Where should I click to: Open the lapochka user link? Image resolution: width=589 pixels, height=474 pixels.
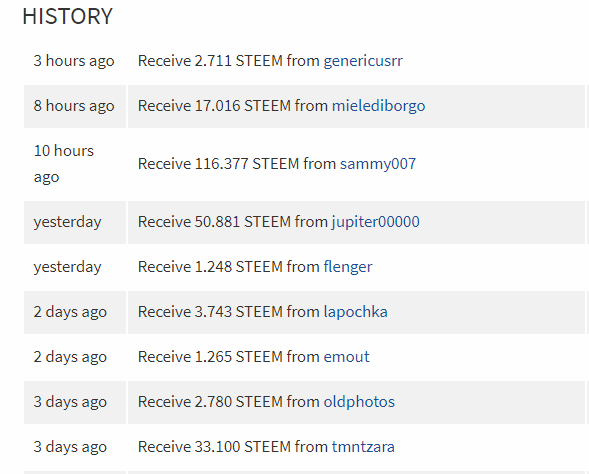pos(355,312)
